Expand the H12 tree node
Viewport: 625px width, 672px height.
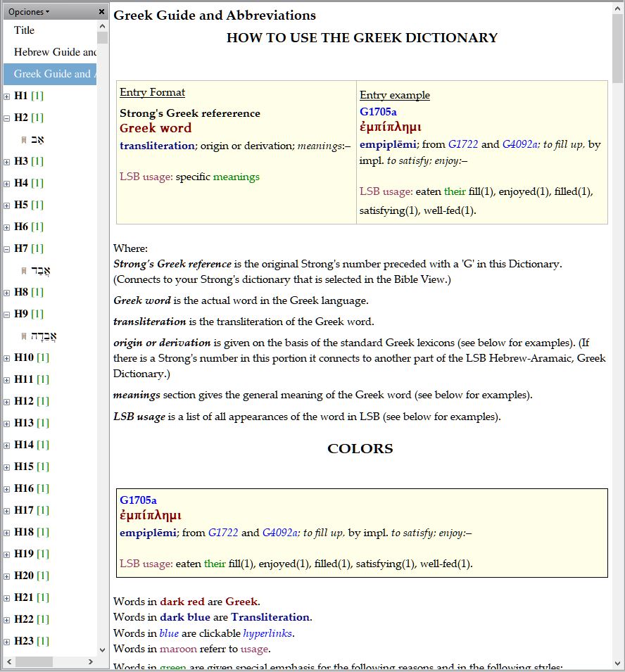coord(7,402)
